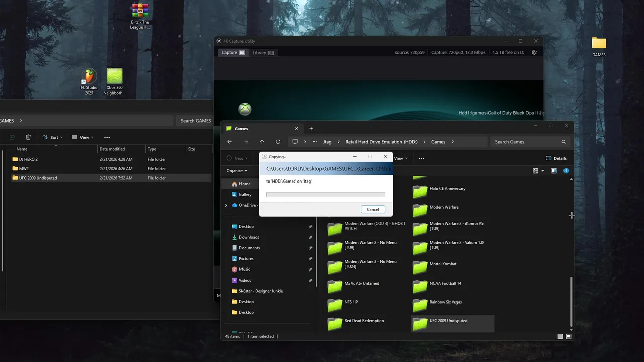Open the Xbox 360 Neighborhood desktop icon
The width and height of the screenshot is (644, 362).
pyautogui.click(x=114, y=82)
